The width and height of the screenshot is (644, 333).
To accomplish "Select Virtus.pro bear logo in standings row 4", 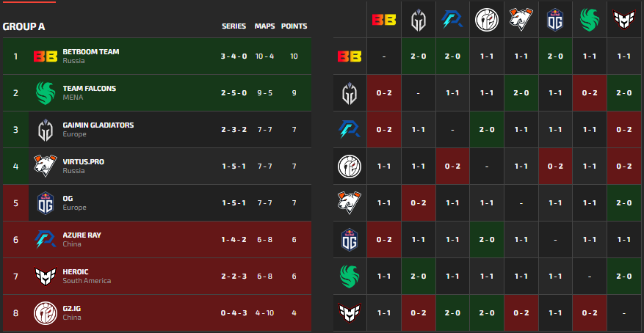I will (46, 166).
